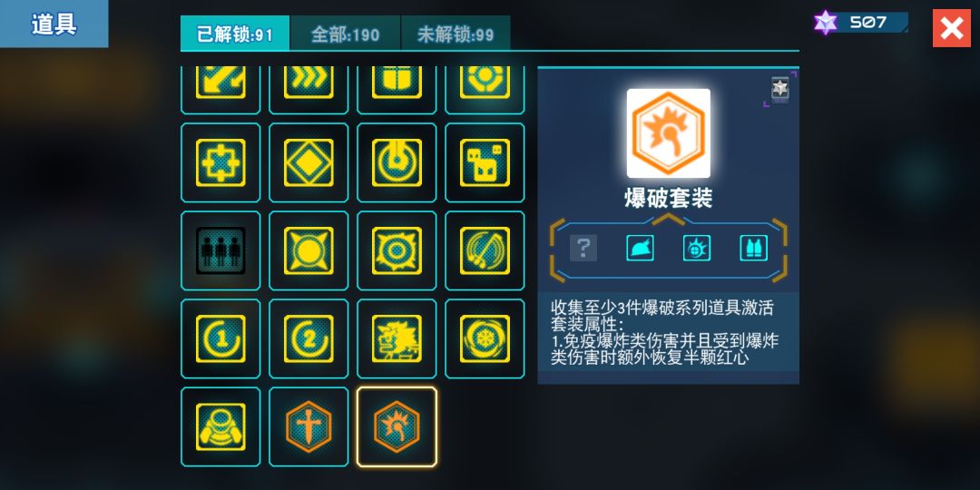
Task: Switch to the 未解锁:99 tab
Action: [x=456, y=34]
